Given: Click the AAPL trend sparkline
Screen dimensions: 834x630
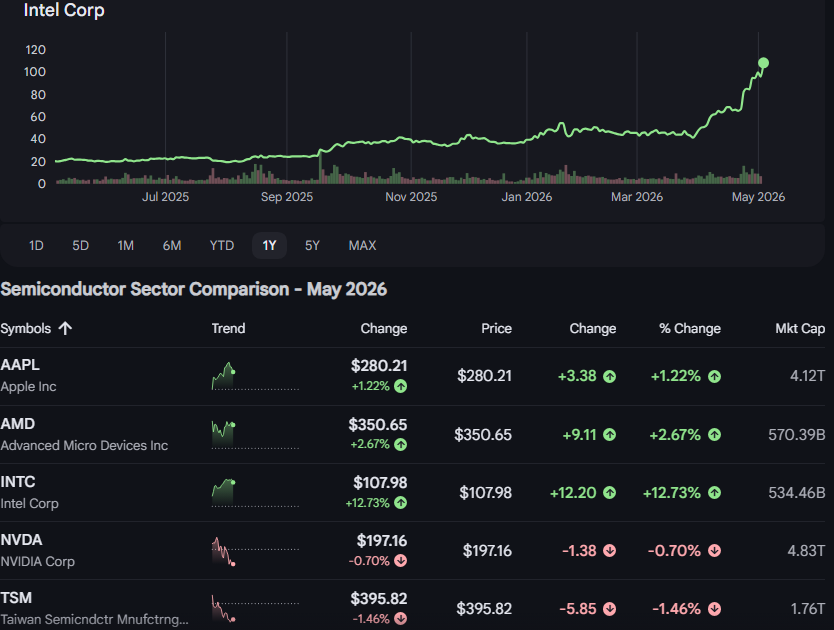Looking at the screenshot, I should 255,376.
